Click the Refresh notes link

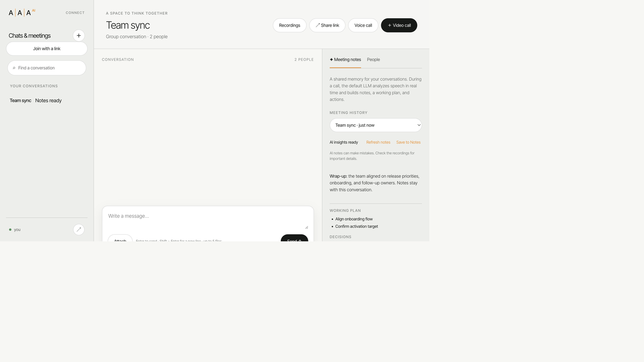coord(378,142)
